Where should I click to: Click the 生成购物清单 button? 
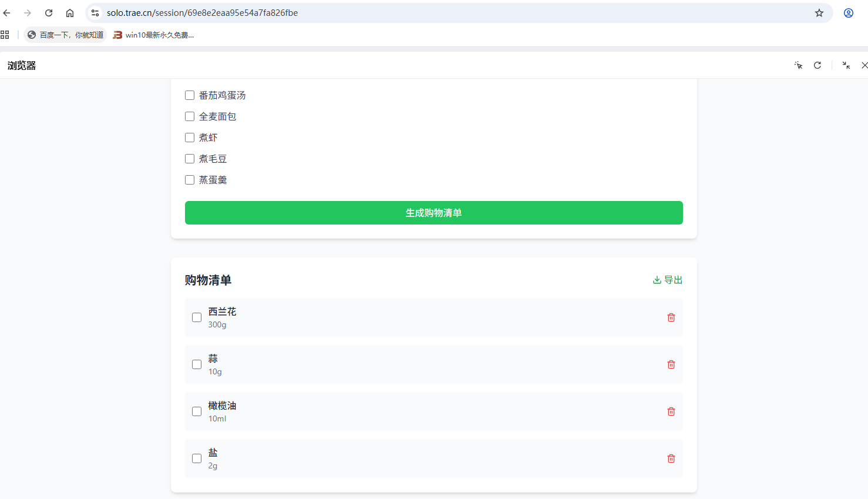coord(433,213)
